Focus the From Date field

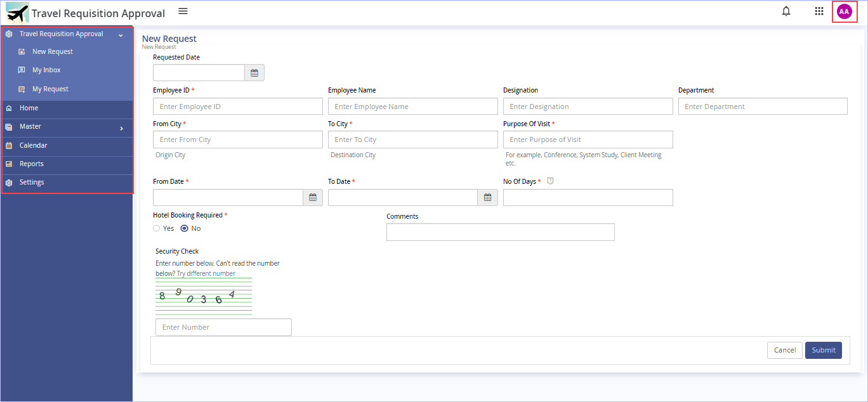(x=228, y=198)
